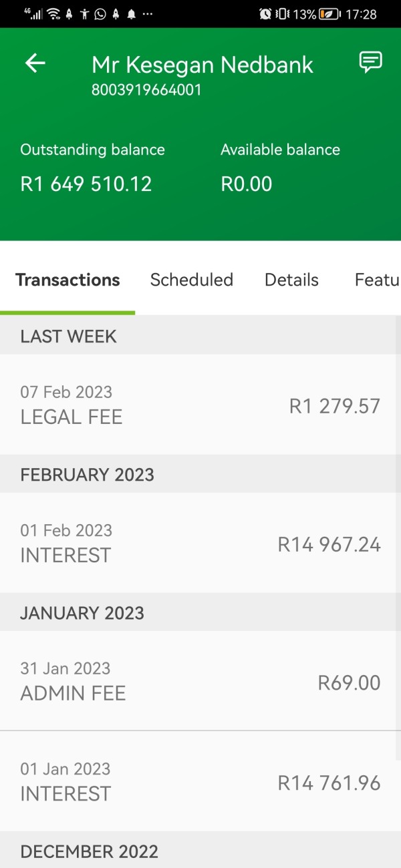Screen dimensions: 401x868
Task: Tap the vibrate mode status icon
Action: point(283,14)
